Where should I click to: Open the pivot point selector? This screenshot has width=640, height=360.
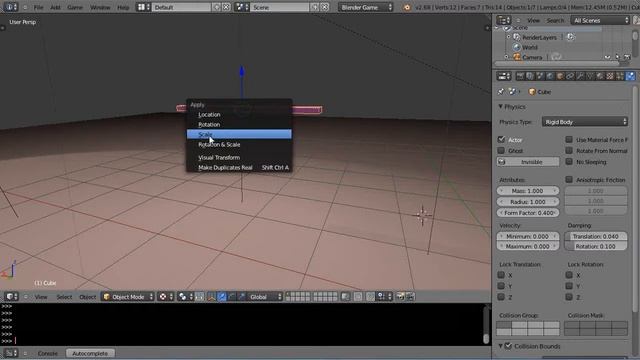tap(185, 297)
